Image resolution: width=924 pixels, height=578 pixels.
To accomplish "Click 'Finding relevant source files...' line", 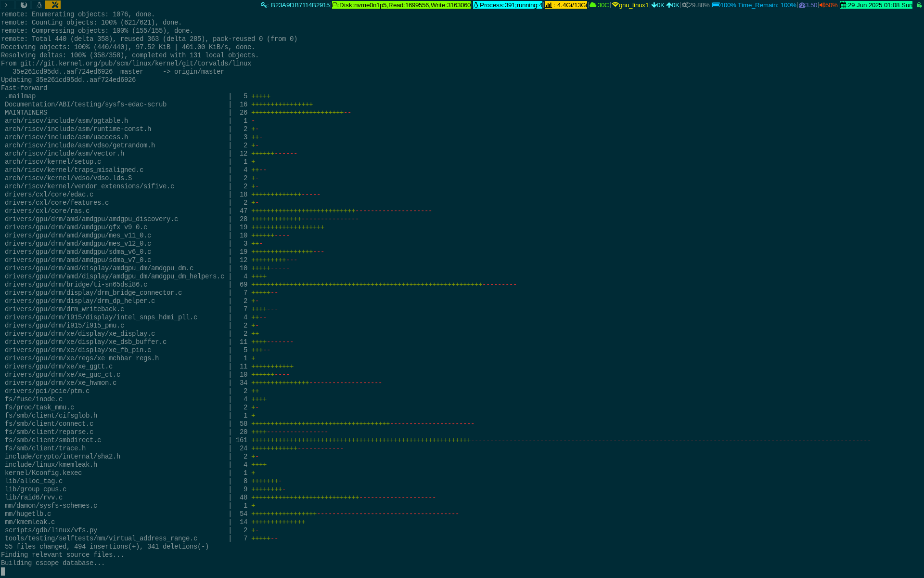I will pyautogui.click(x=63, y=555).
